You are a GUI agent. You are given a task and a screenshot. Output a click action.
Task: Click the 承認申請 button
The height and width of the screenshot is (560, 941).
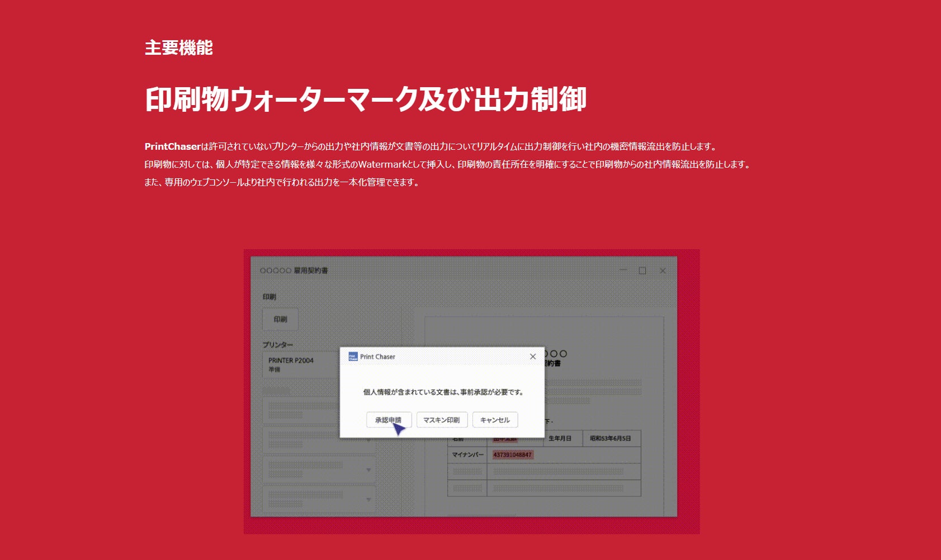pos(389,420)
